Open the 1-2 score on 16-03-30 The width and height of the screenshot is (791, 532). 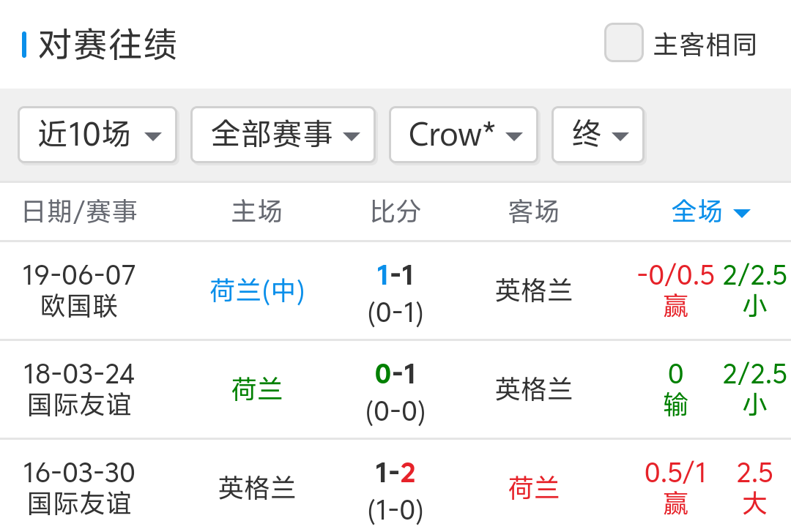[395, 473]
